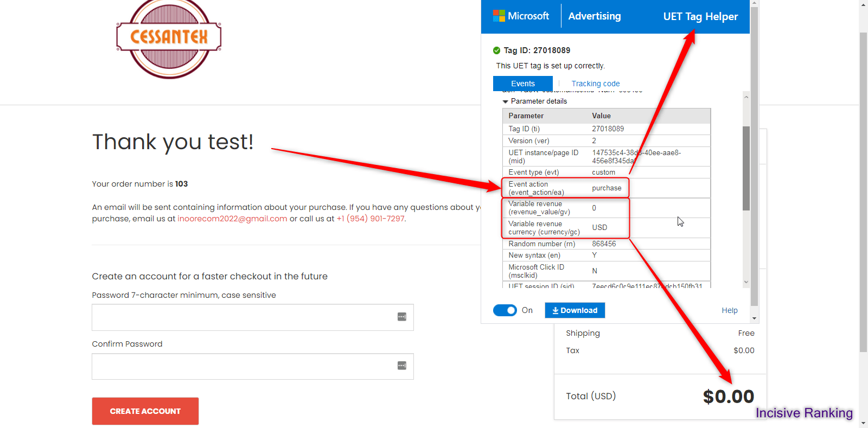Screen dimensions: 868x428
Task: Open the inoorecom2022@gmail.com email link
Action: pos(232,219)
